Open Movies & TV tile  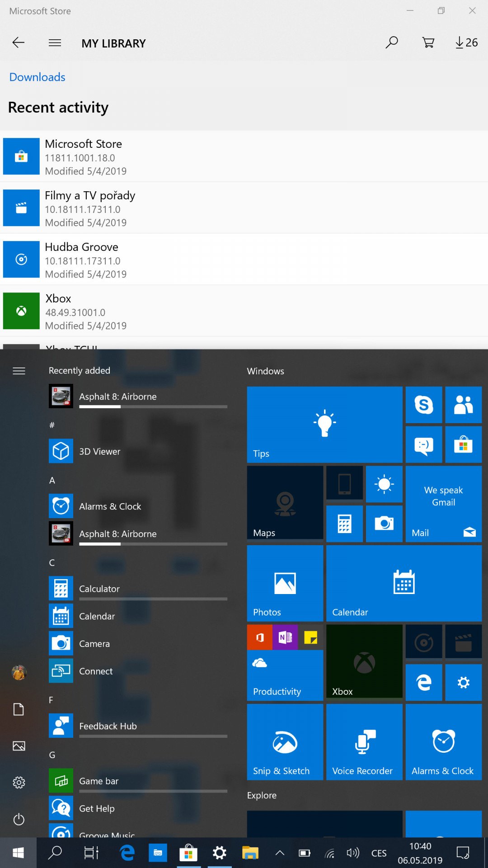click(x=463, y=642)
